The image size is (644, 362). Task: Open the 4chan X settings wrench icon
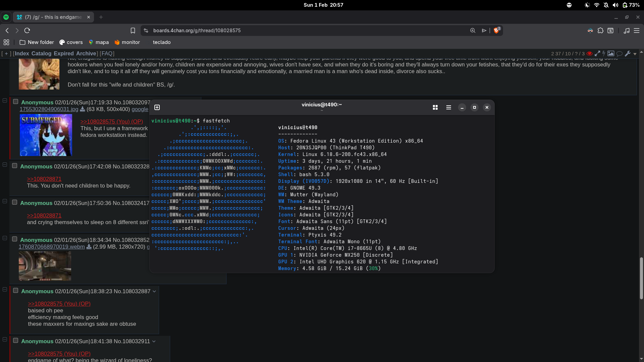click(x=628, y=54)
